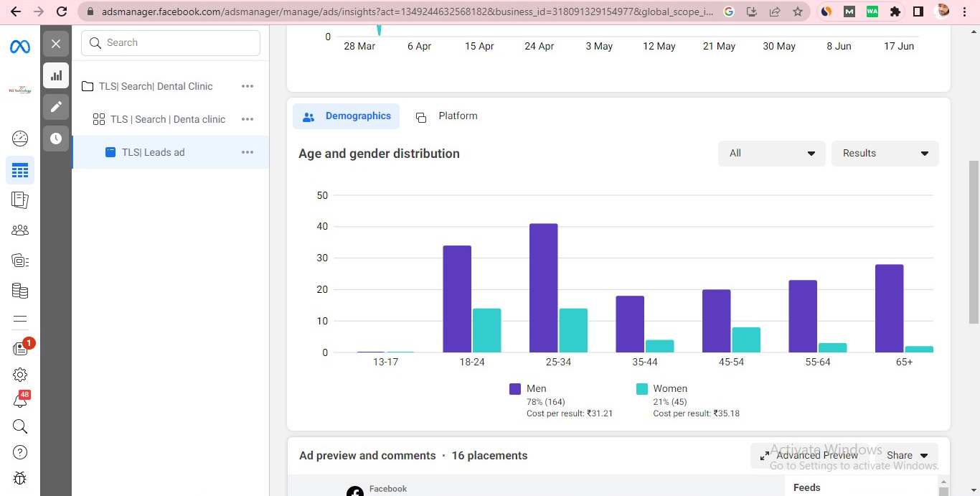The image size is (980, 496).
Task: Open the history clock icon
Action: click(56, 139)
